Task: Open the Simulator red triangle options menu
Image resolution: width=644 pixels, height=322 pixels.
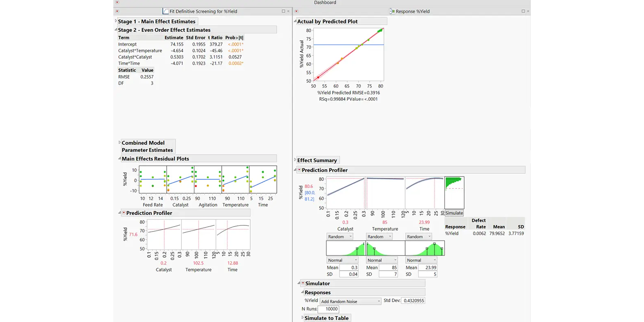Action: [303, 283]
